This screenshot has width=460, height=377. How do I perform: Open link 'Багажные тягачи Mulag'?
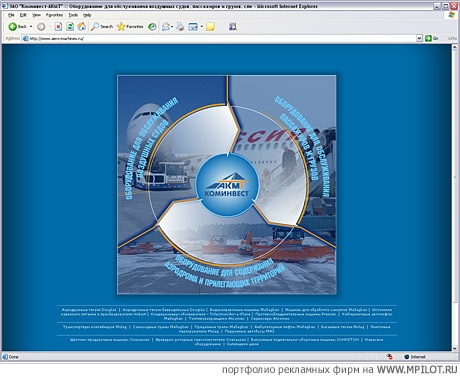(x=343, y=327)
